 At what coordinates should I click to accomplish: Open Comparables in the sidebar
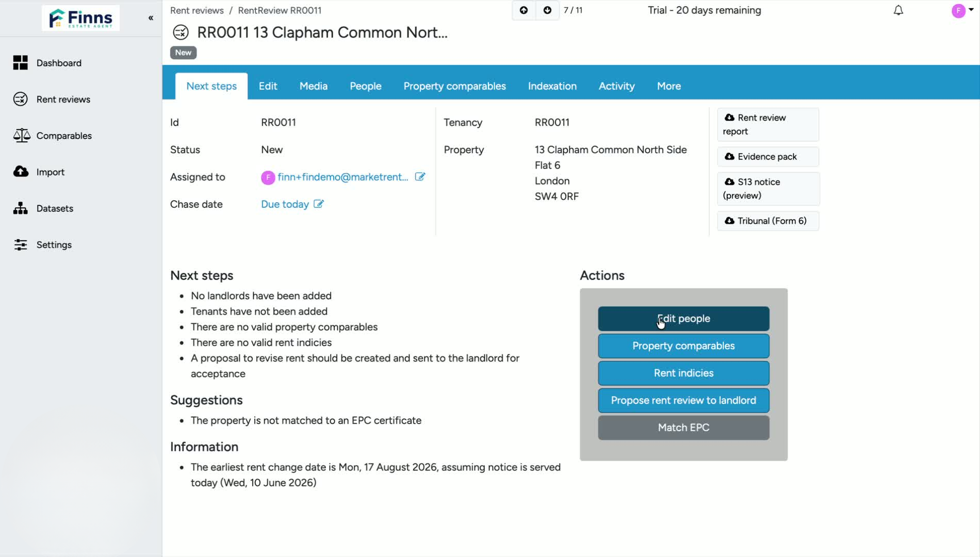[x=64, y=136]
